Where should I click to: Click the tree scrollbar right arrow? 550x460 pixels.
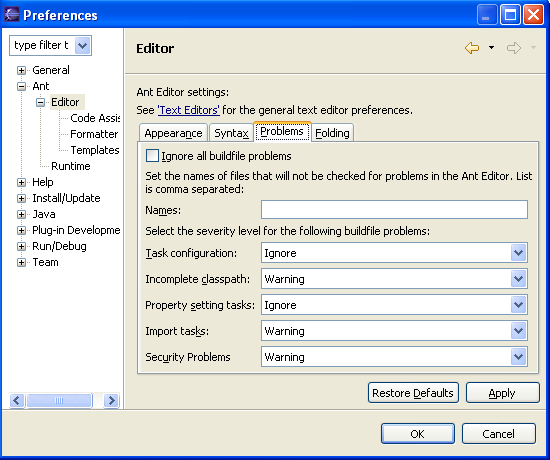tap(112, 400)
